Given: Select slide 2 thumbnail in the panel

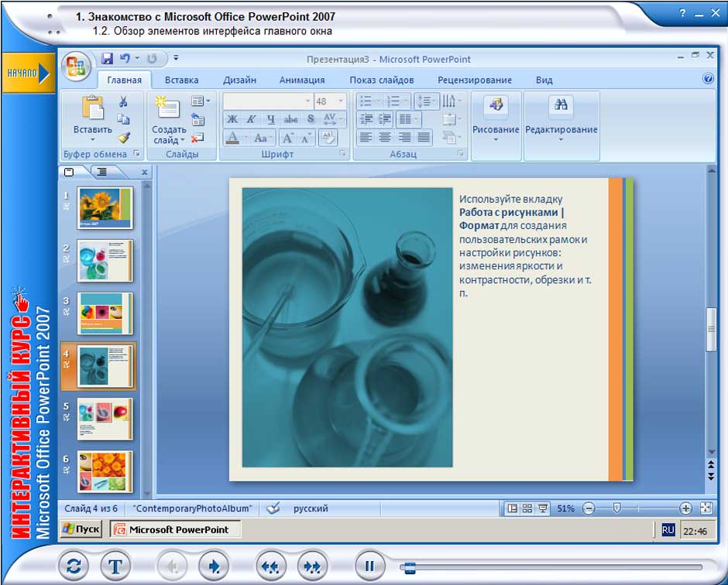Looking at the screenshot, I should [x=105, y=261].
